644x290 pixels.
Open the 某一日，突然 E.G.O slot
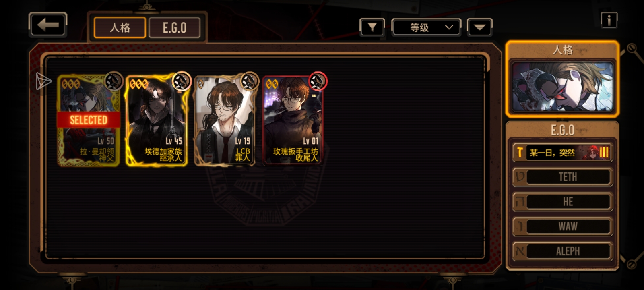click(562, 153)
